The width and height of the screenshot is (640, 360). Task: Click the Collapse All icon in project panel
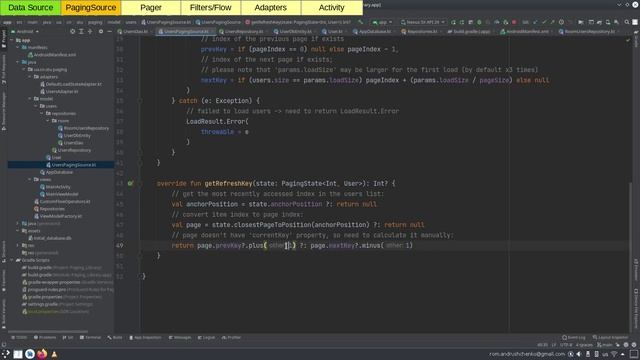[x=90, y=31]
